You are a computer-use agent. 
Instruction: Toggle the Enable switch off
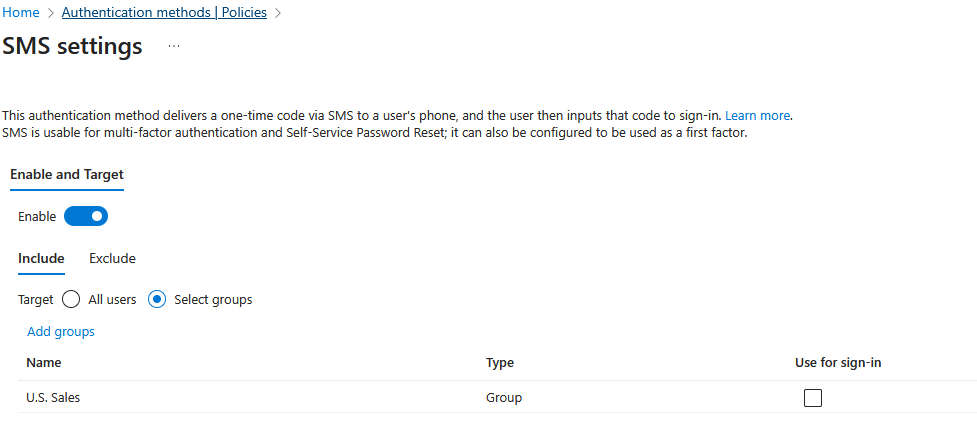(86, 216)
